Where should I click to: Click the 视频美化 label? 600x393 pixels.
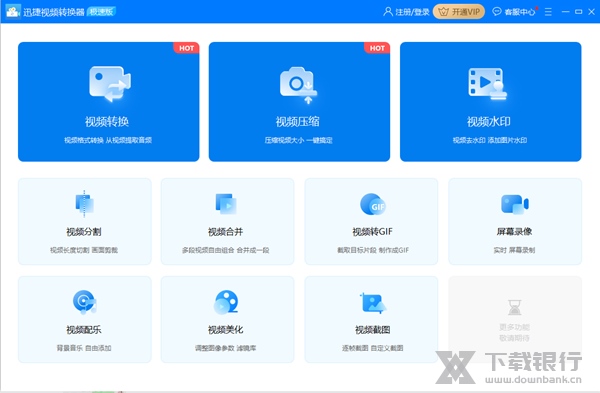point(225,329)
